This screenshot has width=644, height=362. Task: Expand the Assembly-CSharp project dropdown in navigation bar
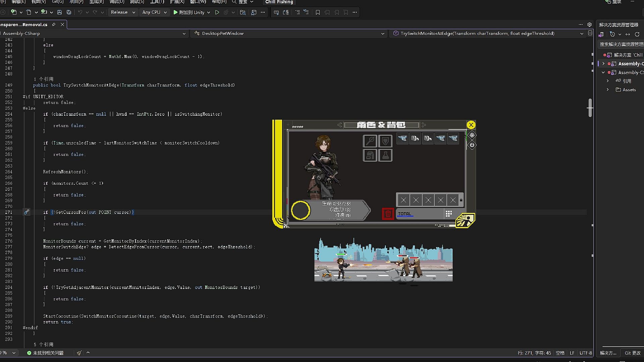click(184, 34)
